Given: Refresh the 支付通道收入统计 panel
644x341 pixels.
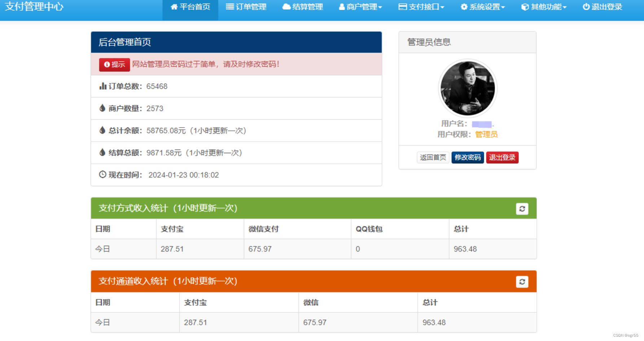Looking at the screenshot, I should pyautogui.click(x=522, y=282).
